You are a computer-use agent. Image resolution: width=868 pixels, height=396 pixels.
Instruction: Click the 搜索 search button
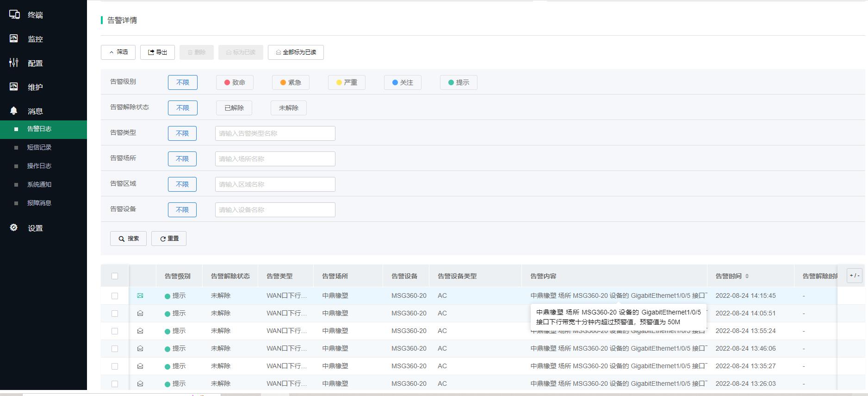click(128, 239)
